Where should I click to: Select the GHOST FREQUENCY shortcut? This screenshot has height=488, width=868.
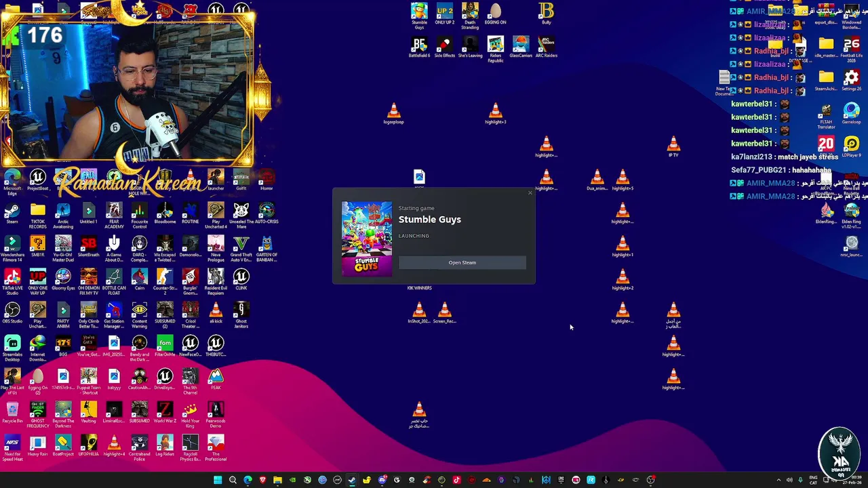coord(37,415)
